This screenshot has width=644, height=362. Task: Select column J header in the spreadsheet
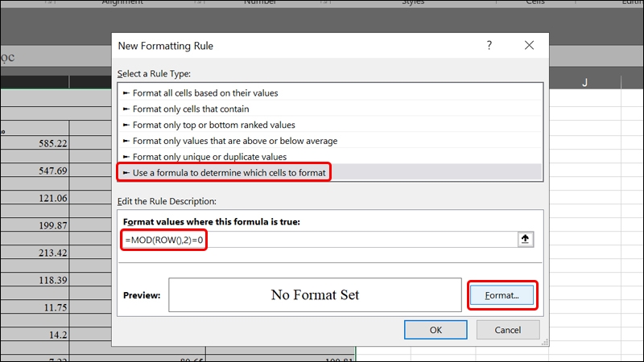584,83
